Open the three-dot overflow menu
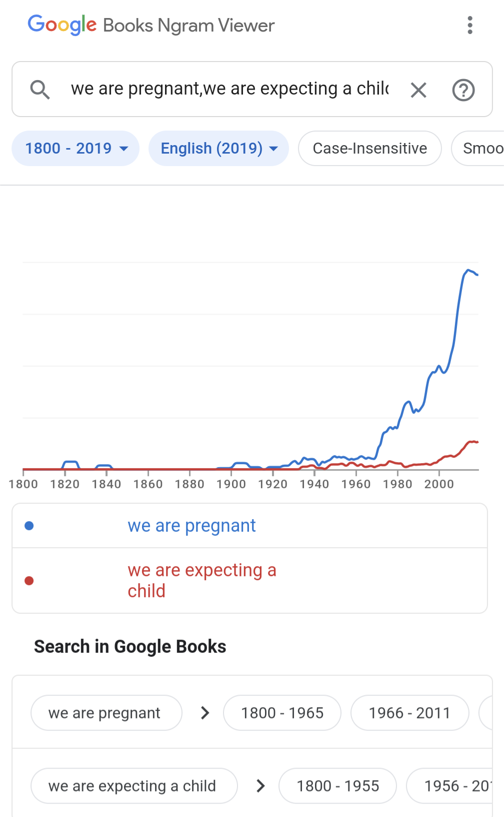The width and height of the screenshot is (504, 817). click(469, 25)
